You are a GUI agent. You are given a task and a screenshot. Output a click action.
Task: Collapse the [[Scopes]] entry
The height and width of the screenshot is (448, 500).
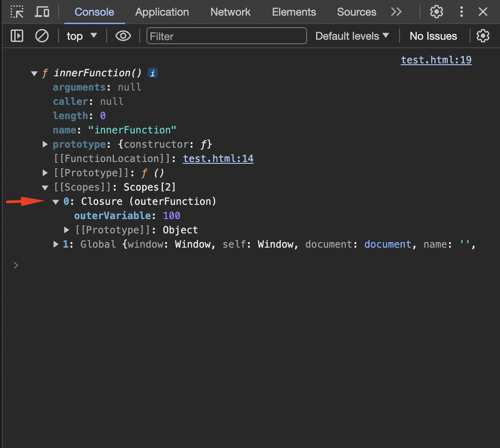pos(45,187)
